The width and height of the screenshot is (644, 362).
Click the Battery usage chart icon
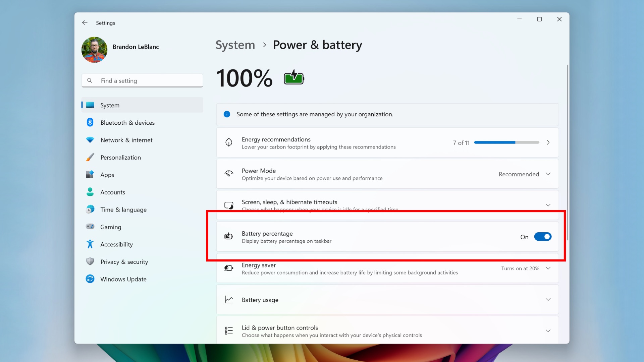[229, 299]
